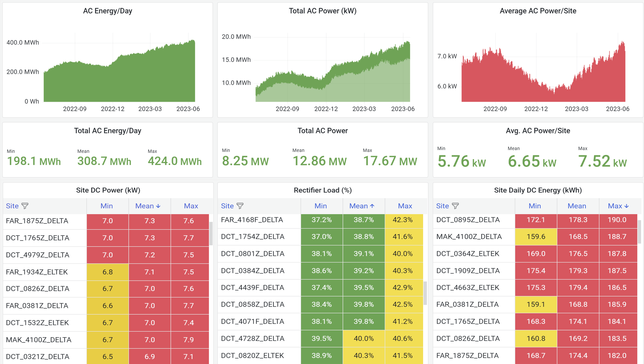
Task: Open Site filter in Site Daily DC Energy table
Action: (455, 206)
